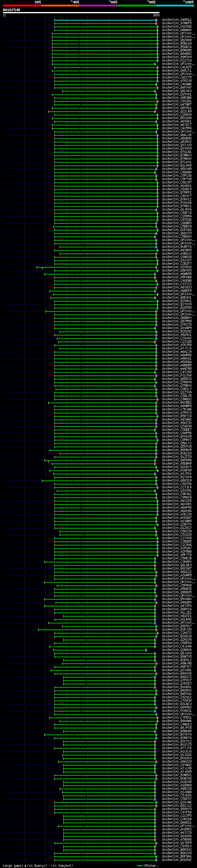Select hit UniRef100_A7K359
197x868 pixels.
click(176, 345)
